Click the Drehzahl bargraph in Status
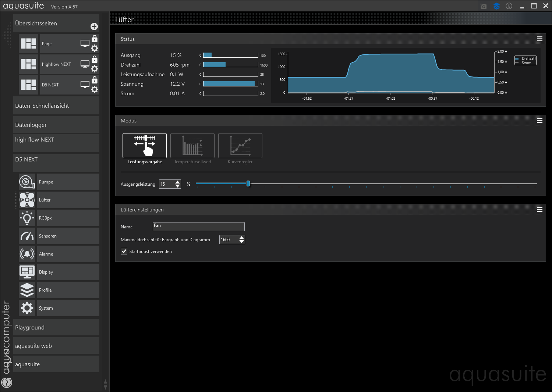This screenshot has width=552, height=392. coord(231,65)
